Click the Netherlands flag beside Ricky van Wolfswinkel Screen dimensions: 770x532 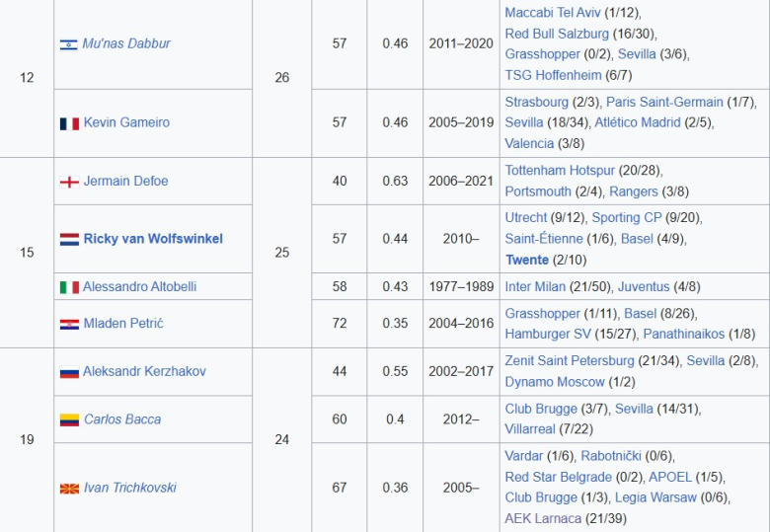(x=69, y=240)
